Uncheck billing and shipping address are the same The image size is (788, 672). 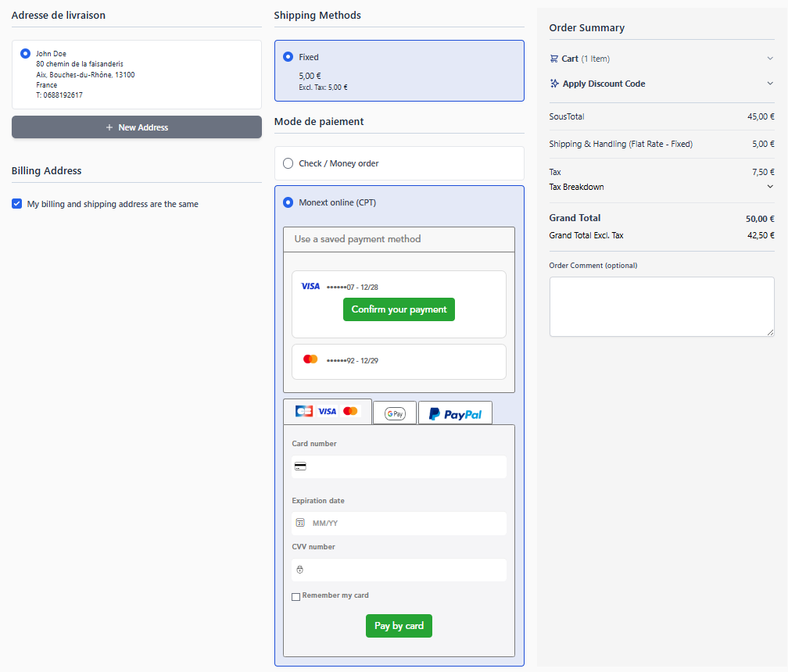17,204
